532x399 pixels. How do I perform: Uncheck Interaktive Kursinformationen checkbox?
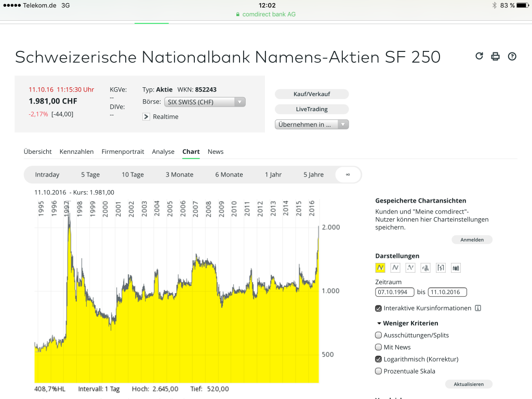[379, 308]
